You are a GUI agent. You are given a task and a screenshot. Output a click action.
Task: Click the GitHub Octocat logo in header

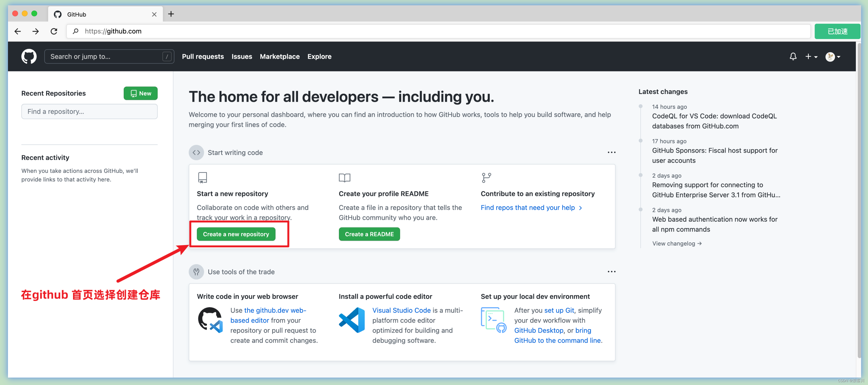click(x=29, y=56)
